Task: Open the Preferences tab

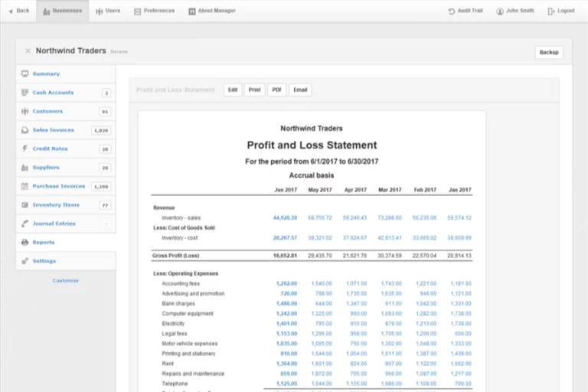Action: point(154,11)
